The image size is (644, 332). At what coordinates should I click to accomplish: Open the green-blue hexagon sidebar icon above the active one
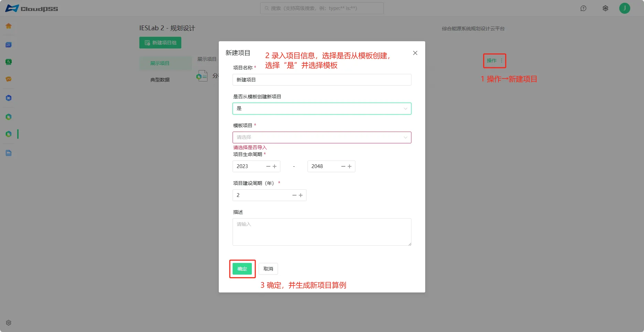click(9, 117)
